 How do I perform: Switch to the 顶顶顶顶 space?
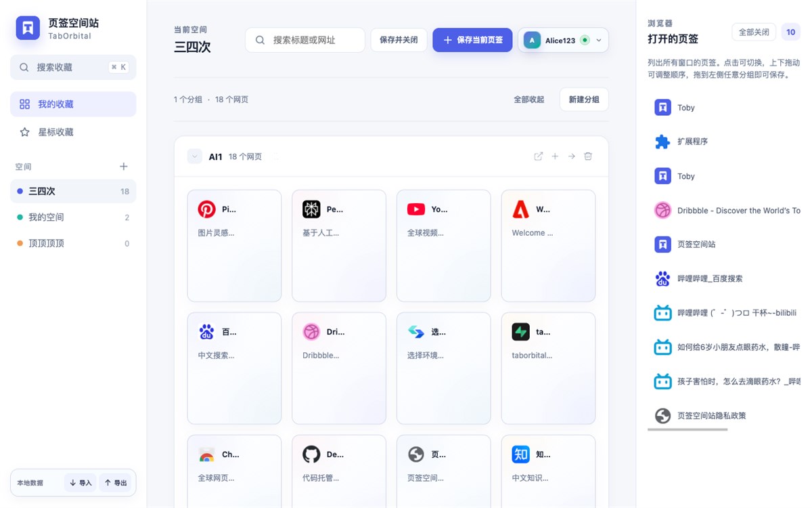[73, 243]
